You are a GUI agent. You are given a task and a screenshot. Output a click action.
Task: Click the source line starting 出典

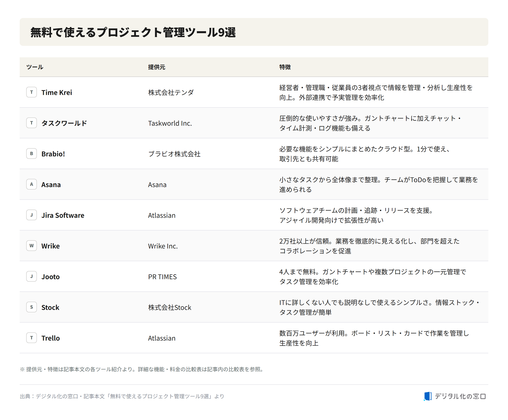click(122, 396)
